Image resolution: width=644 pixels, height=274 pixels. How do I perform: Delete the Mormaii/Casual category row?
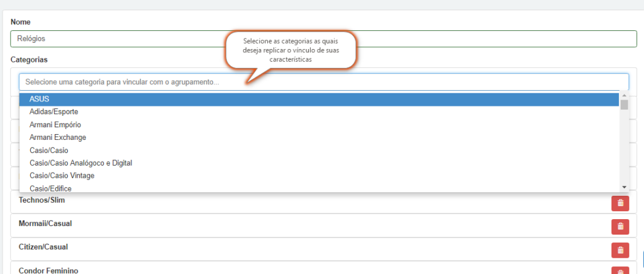tap(619, 227)
